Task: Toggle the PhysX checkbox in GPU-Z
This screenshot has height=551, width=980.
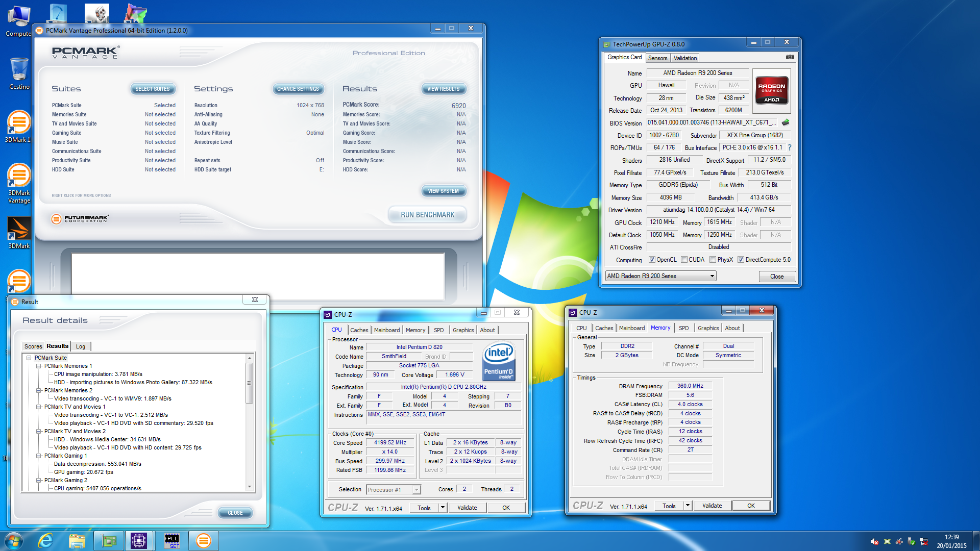Action: click(713, 260)
